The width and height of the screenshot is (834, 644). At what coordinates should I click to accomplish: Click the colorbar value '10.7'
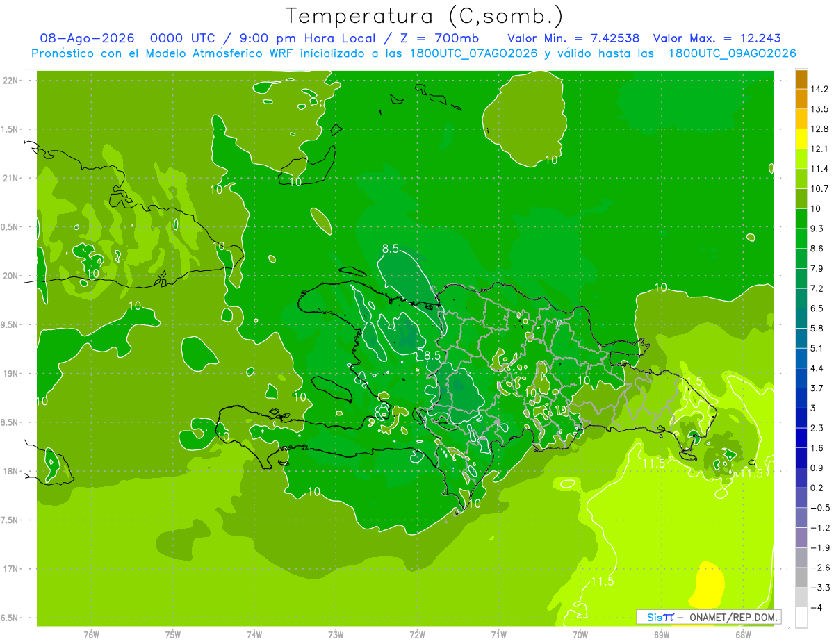(821, 189)
